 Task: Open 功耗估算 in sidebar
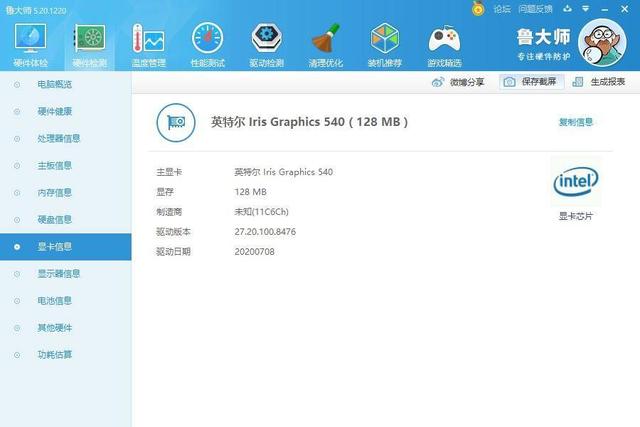click(55, 355)
